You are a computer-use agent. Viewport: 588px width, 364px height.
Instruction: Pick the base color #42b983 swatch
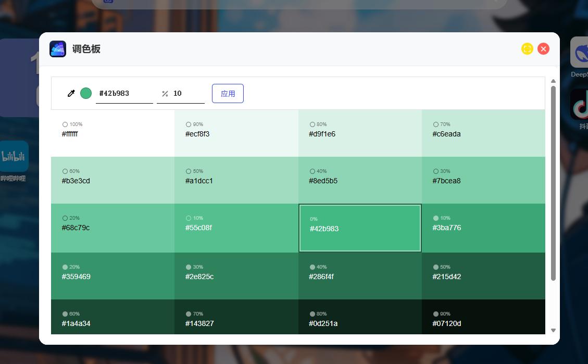(360, 228)
